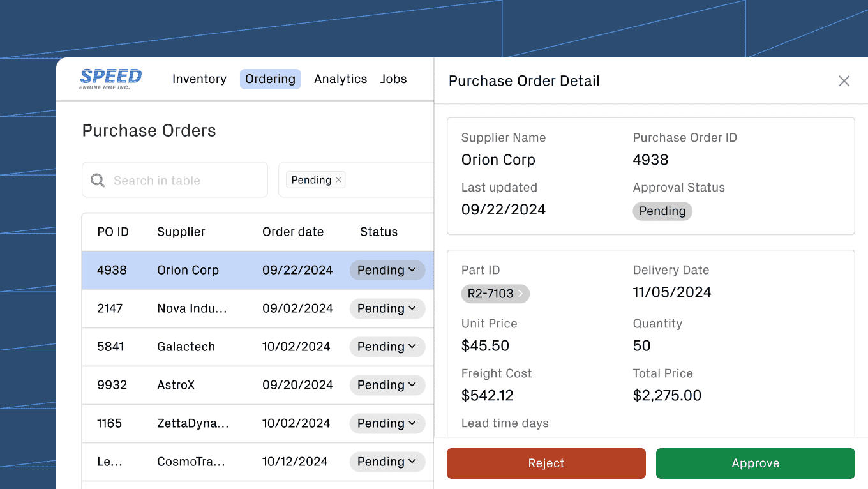868x489 pixels.
Task: Click the X on the Pending filter chip
Action: pos(339,179)
